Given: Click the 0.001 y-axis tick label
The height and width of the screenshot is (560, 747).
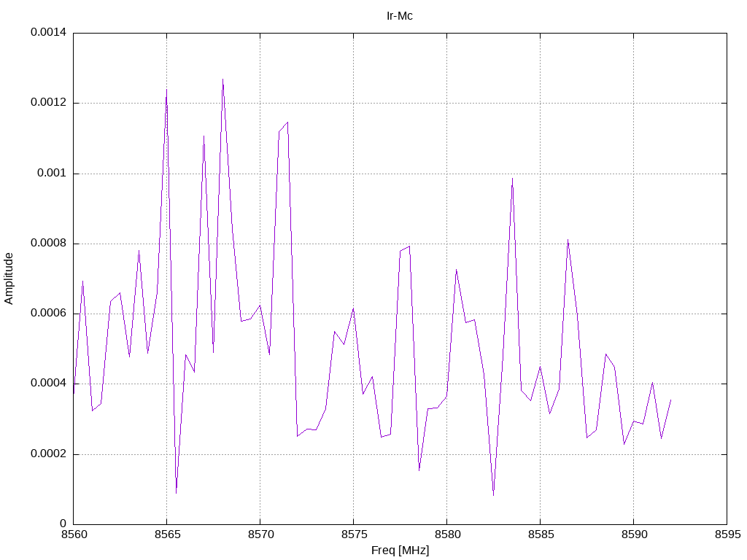Looking at the screenshot, I should pos(52,173).
